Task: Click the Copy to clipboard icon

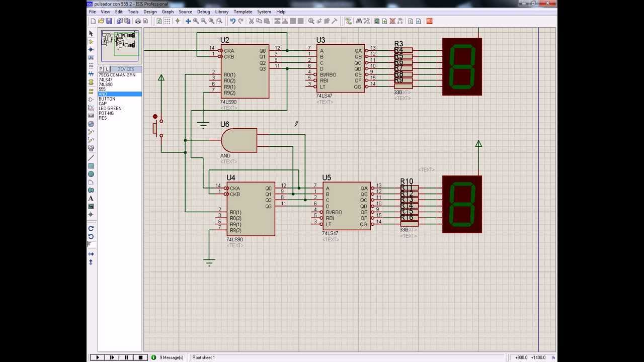Action: (x=259, y=21)
